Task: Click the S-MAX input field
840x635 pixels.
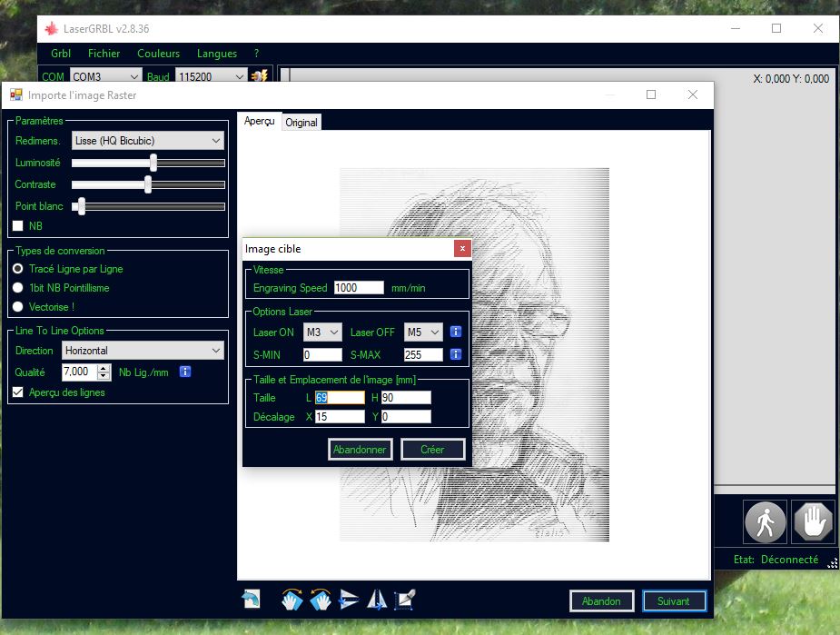Action: [423, 354]
